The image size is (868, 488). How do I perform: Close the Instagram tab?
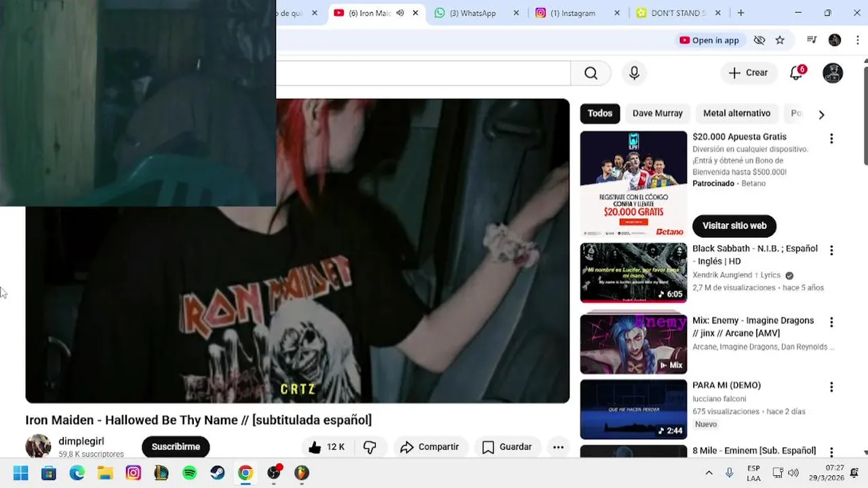tap(617, 13)
